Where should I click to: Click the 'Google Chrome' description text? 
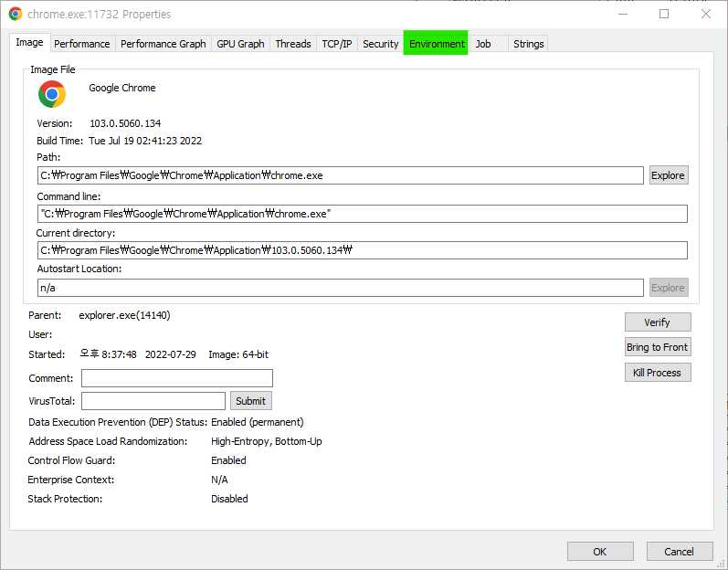(x=122, y=88)
